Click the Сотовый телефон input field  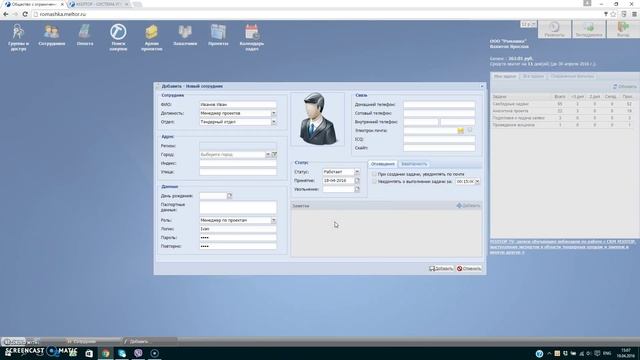pyautogui.click(x=439, y=113)
